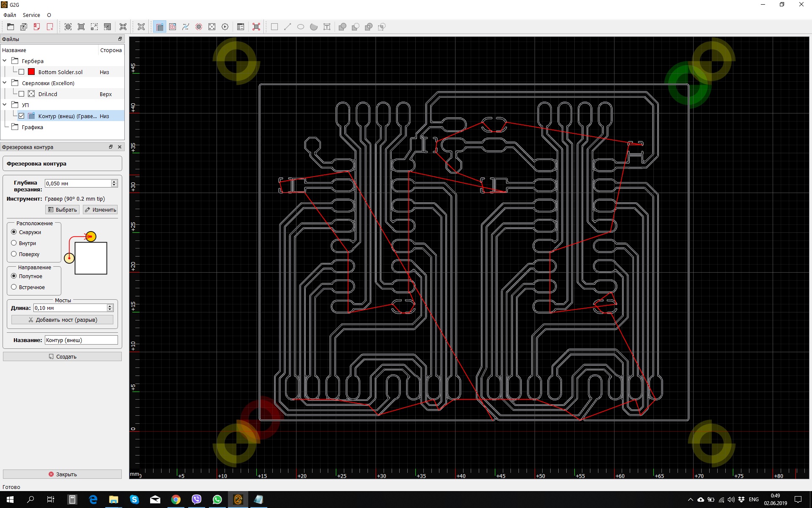This screenshot has height=508, width=812.
Task: Select the rectangle drawing tool
Action: (x=274, y=27)
